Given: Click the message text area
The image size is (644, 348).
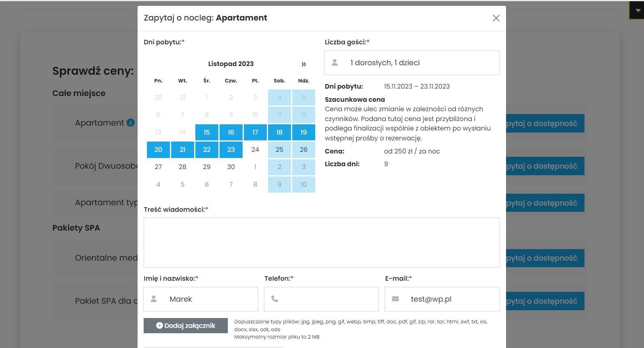Looking at the screenshot, I should pos(321,242).
